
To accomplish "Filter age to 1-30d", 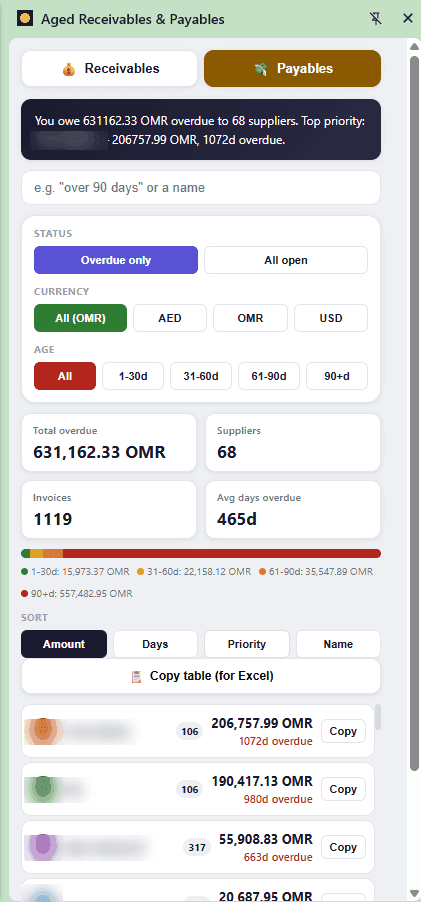I will point(133,376).
